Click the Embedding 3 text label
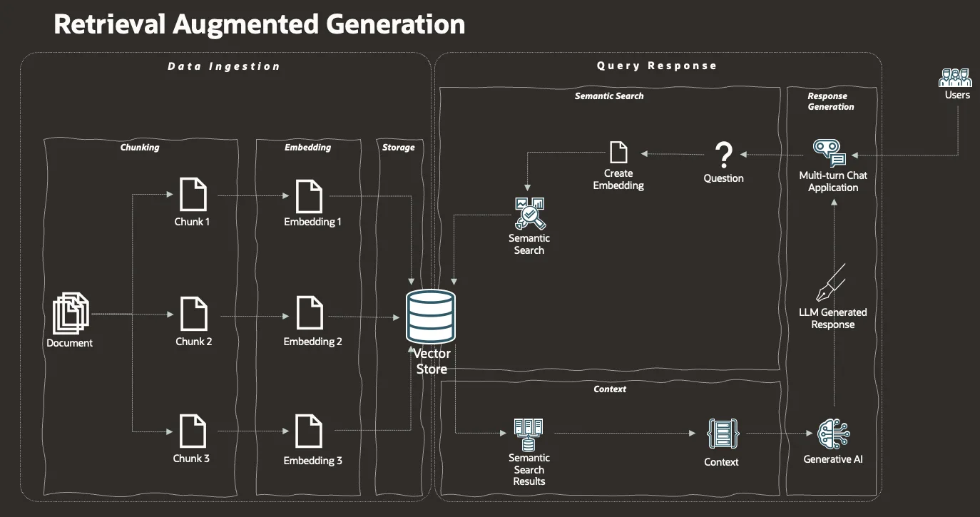 tap(312, 461)
